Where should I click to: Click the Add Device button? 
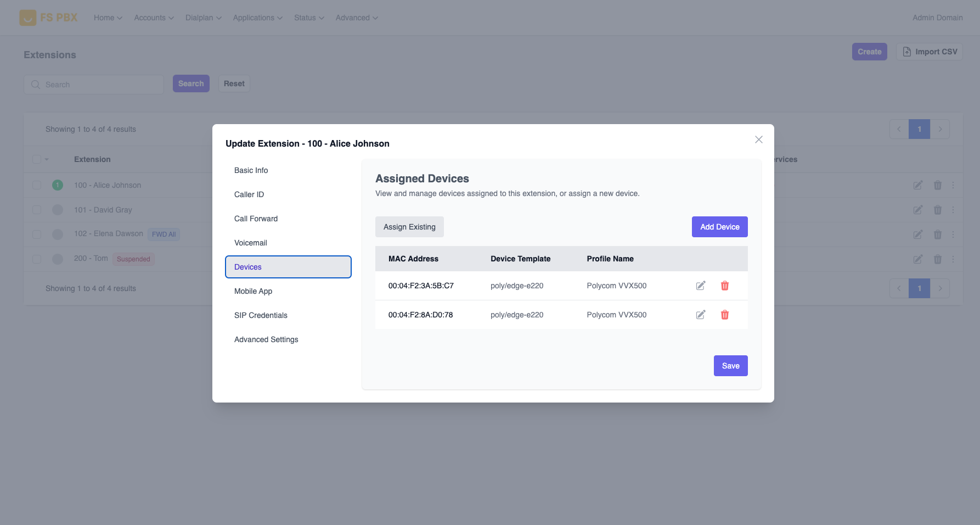tap(719, 226)
